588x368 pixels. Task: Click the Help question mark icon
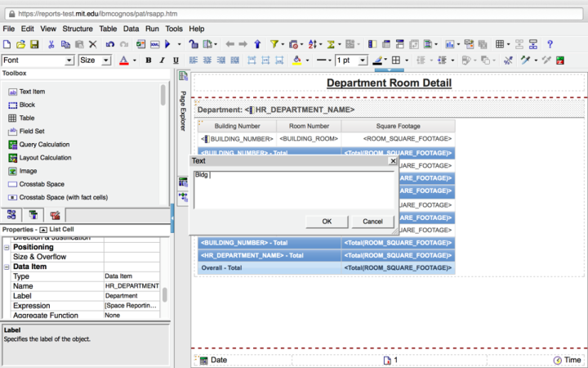550,44
